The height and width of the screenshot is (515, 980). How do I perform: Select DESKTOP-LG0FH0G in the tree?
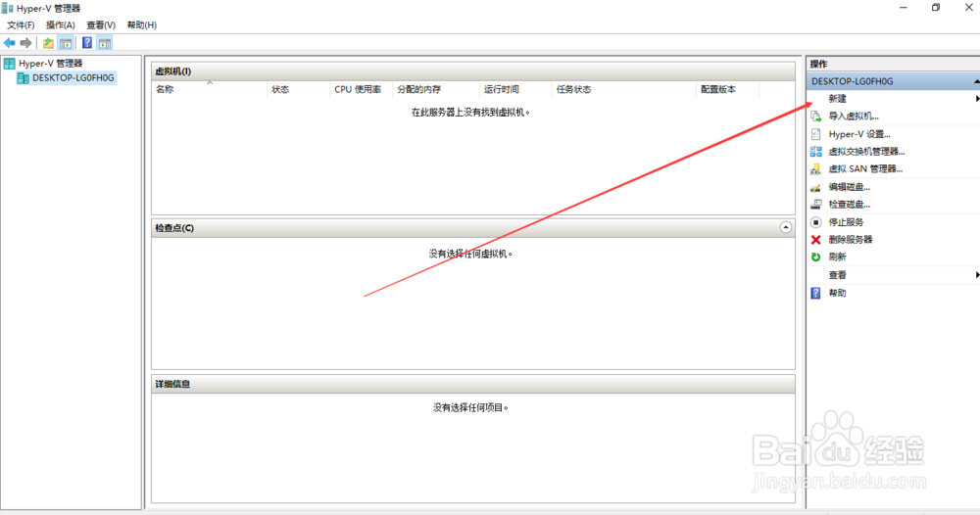(73, 78)
